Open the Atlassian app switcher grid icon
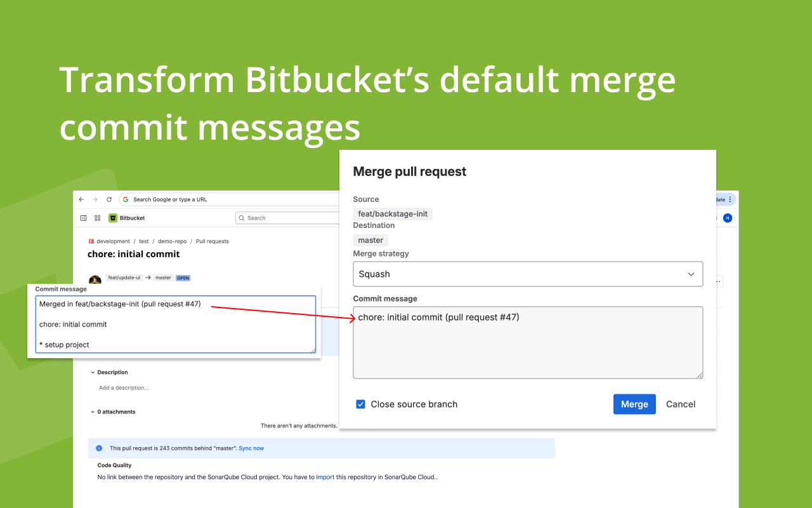The height and width of the screenshot is (508, 812). (x=96, y=218)
